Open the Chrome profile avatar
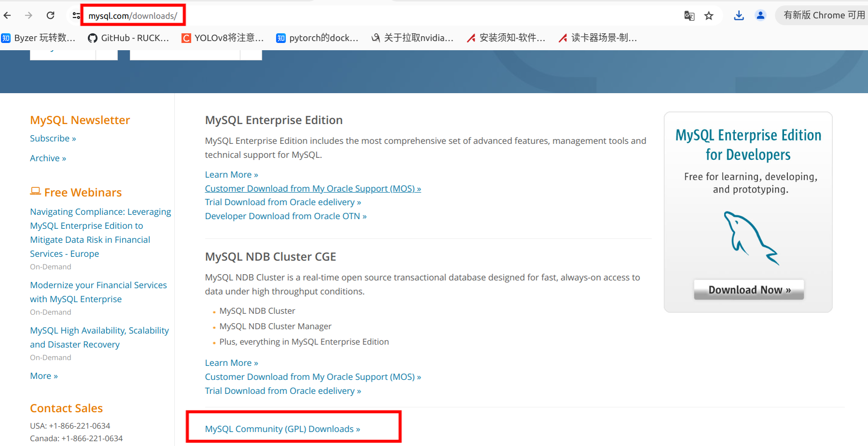This screenshot has width=868, height=446. click(760, 15)
